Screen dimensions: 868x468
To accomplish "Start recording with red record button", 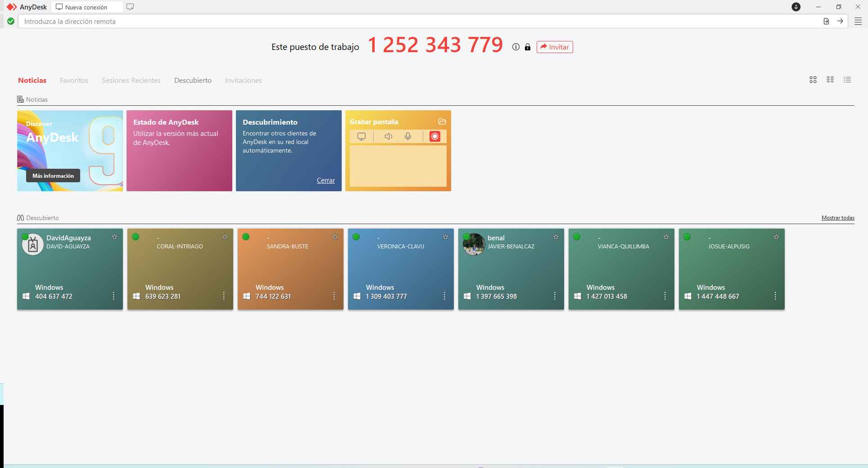I will (435, 136).
